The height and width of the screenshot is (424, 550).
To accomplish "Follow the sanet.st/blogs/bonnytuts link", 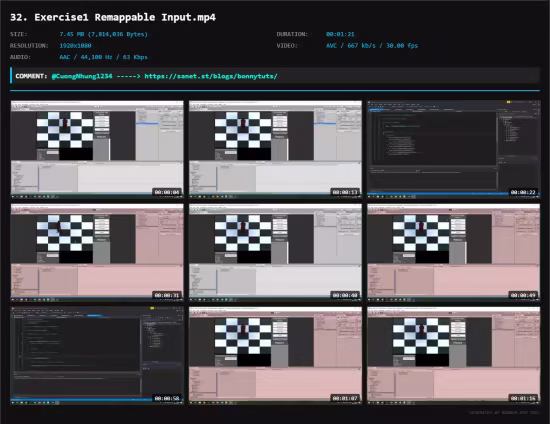I will click(x=211, y=76).
